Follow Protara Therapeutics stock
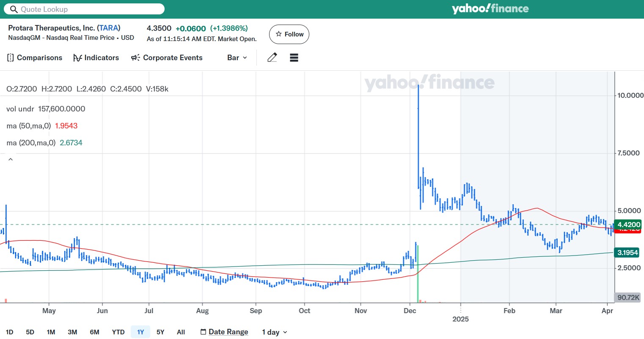The width and height of the screenshot is (644, 339). (289, 34)
